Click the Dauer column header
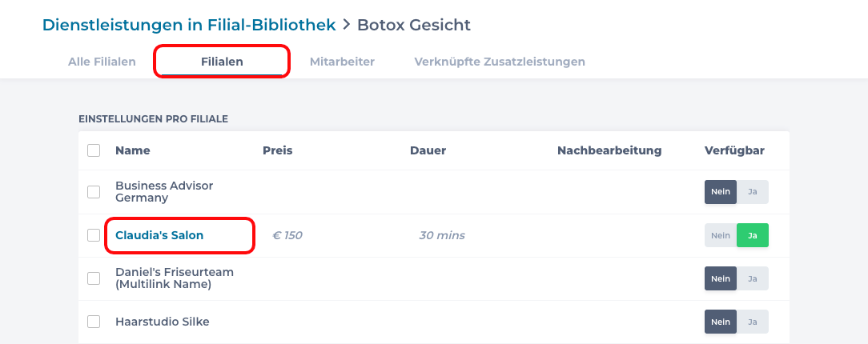This screenshot has height=344, width=868. click(428, 150)
